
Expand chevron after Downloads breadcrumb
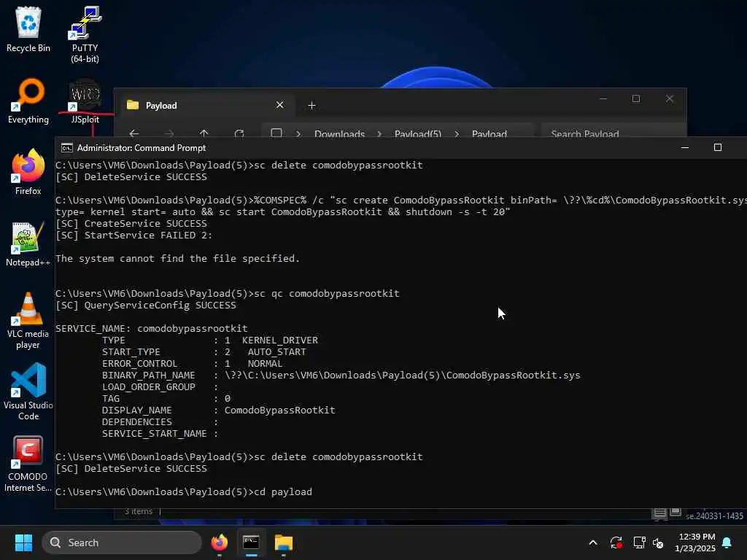(379, 134)
